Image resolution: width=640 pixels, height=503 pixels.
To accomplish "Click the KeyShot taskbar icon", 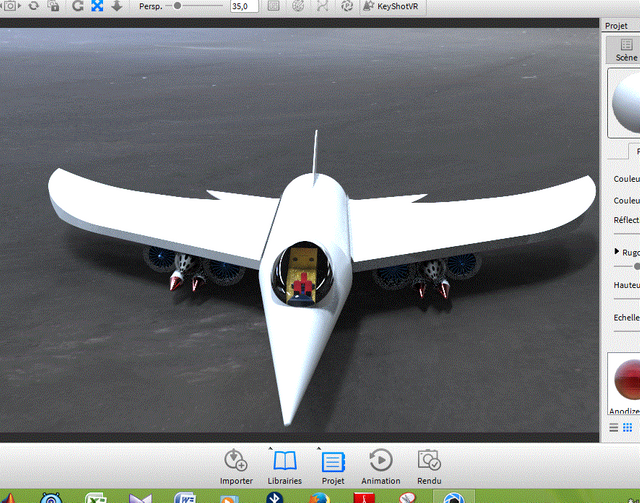I will pos(453,498).
